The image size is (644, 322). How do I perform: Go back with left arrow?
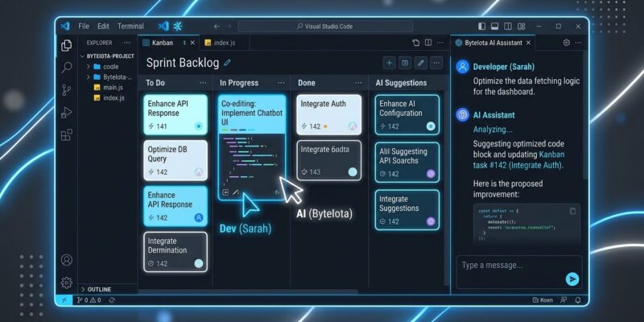tap(217, 27)
